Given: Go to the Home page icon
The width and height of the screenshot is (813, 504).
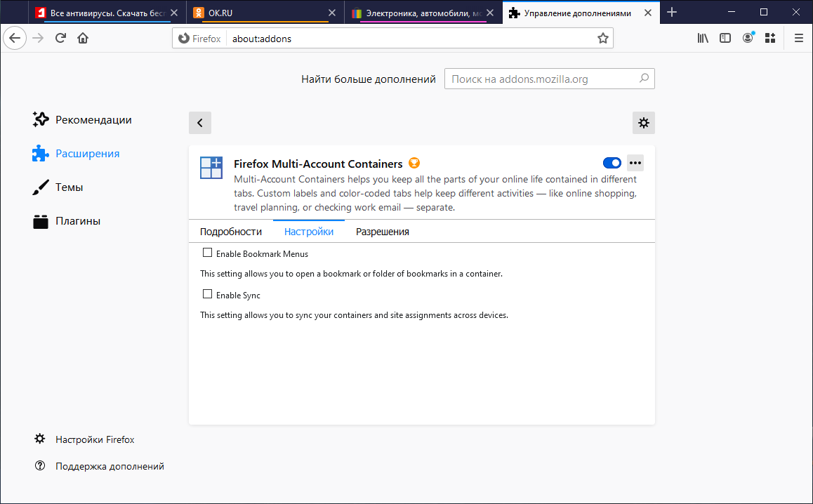Looking at the screenshot, I should (x=83, y=39).
